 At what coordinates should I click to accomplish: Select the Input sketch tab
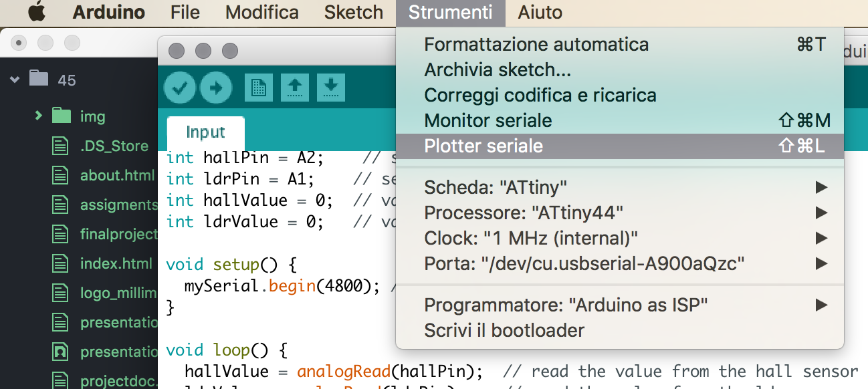[x=205, y=132]
